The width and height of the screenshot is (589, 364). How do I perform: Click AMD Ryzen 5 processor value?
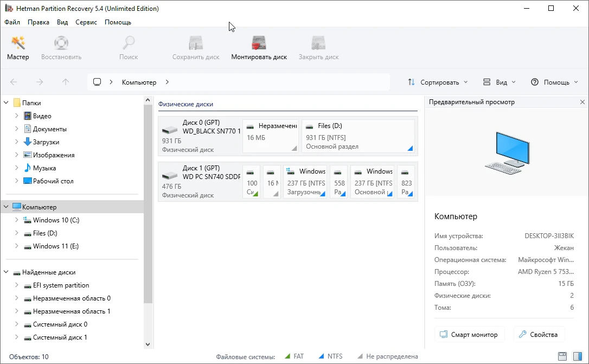click(x=546, y=272)
